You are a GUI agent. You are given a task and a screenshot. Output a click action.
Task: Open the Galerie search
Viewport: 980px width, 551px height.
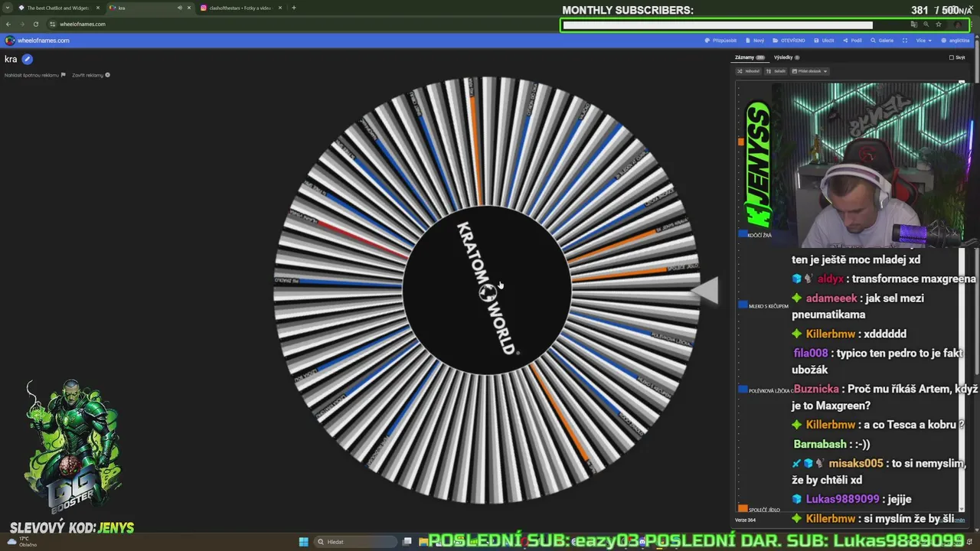point(882,41)
